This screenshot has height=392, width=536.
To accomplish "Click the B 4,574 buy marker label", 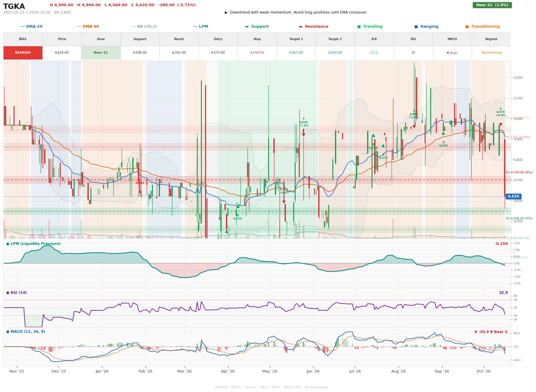I will 238,217.
